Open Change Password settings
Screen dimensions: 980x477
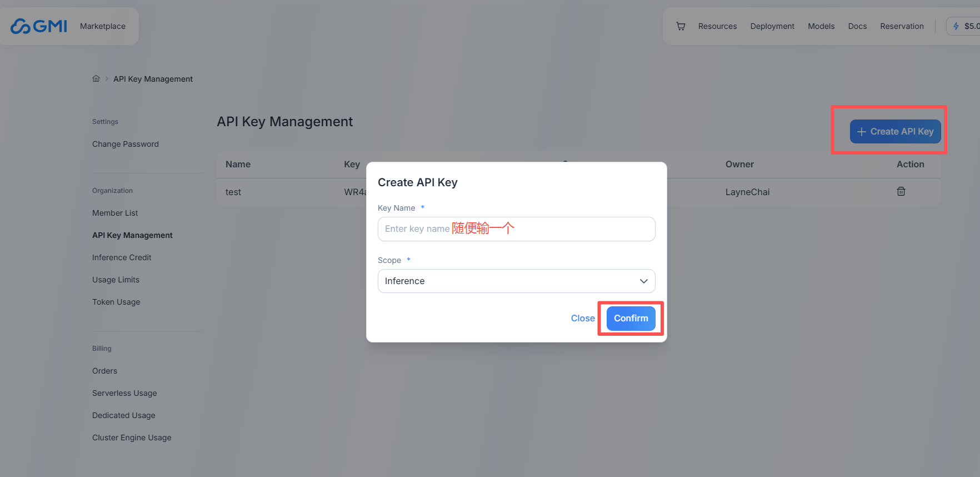[126, 144]
